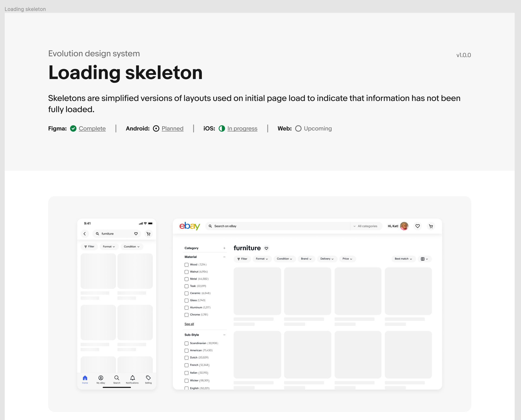
Task: Collapse the Material section with the minus control
Action: click(224, 257)
